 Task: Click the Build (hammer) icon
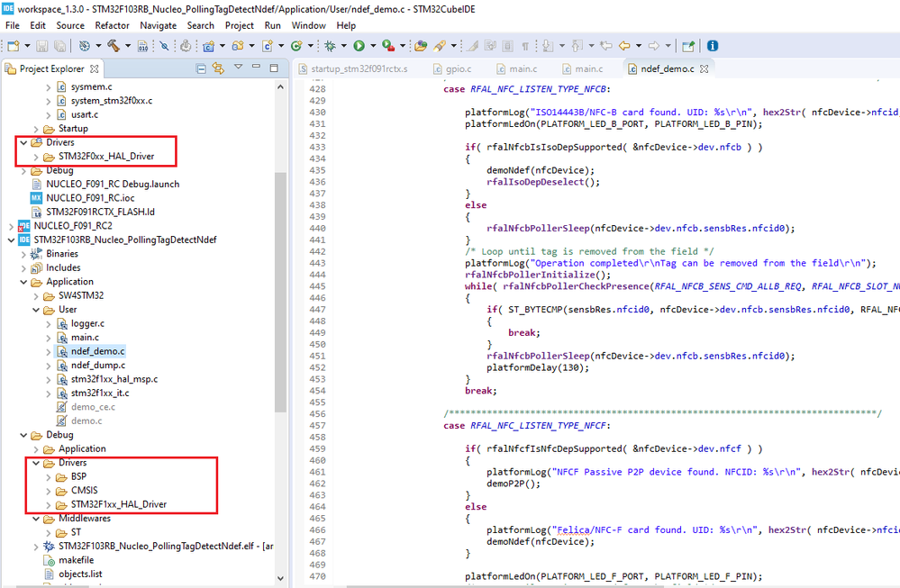(114, 46)
